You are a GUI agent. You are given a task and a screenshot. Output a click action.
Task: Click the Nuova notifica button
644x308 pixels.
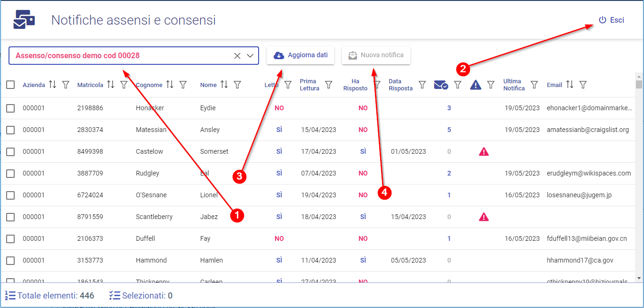(376, 55)
